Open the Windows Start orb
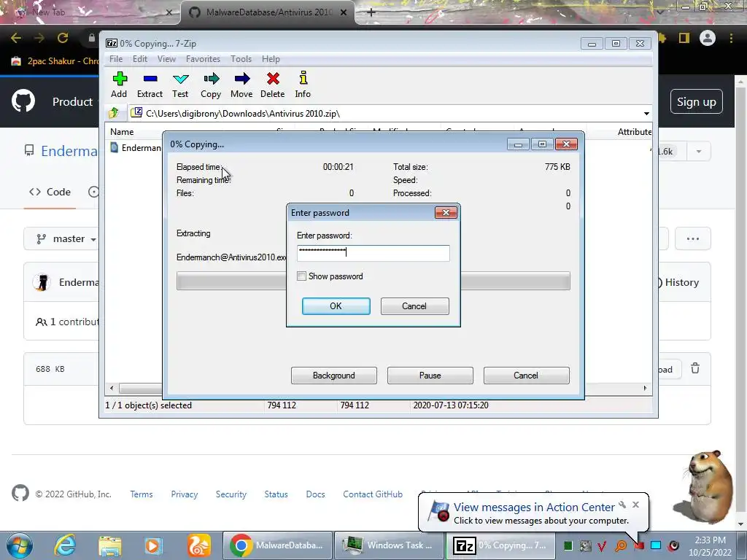 20,545
